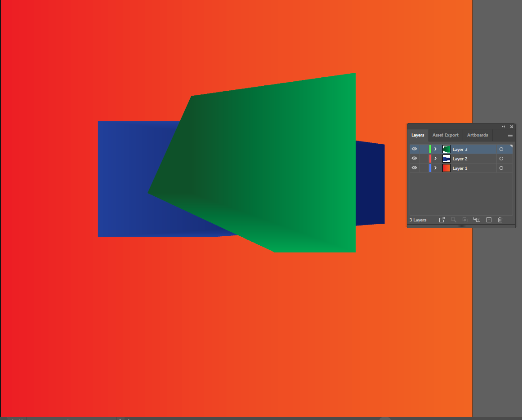The height and width of the screenshot is (420, 522).
Task: Click the target circle next to Layer 1
Action: pos(501,168)
